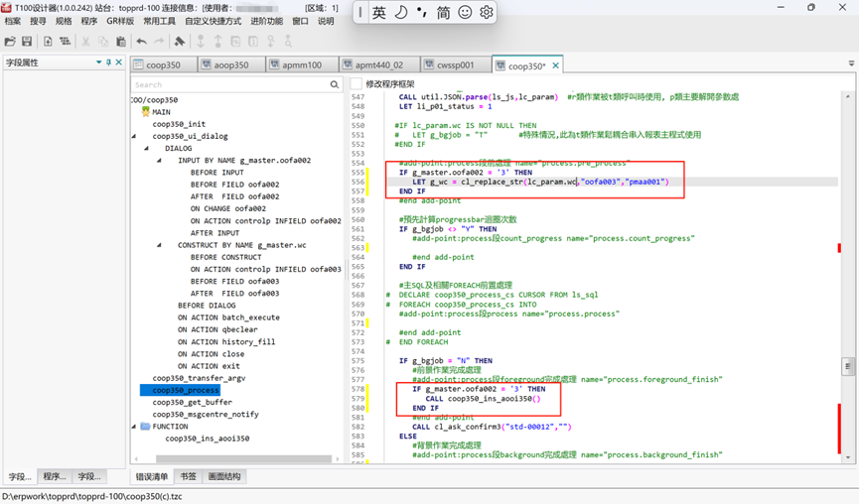Viewport: 859px width, 504px height.
Task: Click the tree panel horizontal scrollbar thumb
Action: pos(243,458)
